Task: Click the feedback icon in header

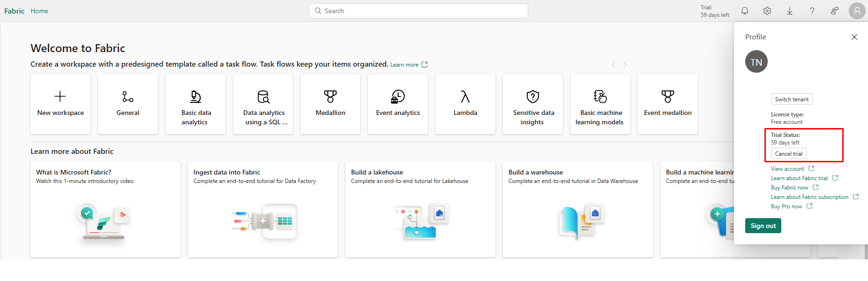Action: click(x=835, y=11)
